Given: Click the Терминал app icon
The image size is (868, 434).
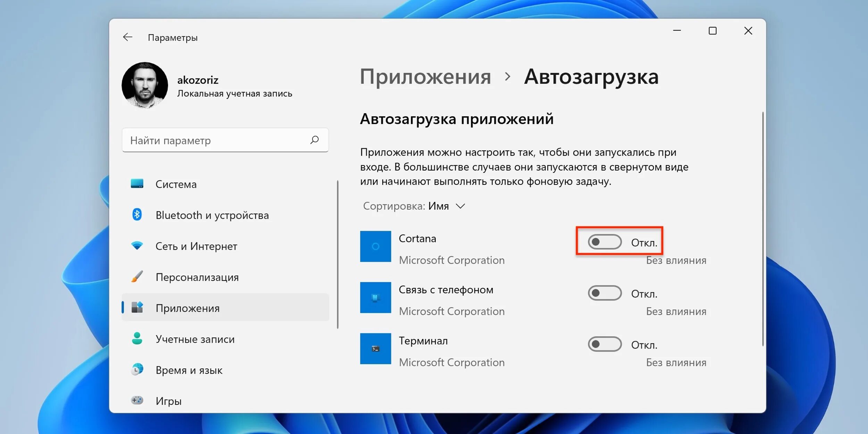Looking at the screenshot, I should [375, 349].
